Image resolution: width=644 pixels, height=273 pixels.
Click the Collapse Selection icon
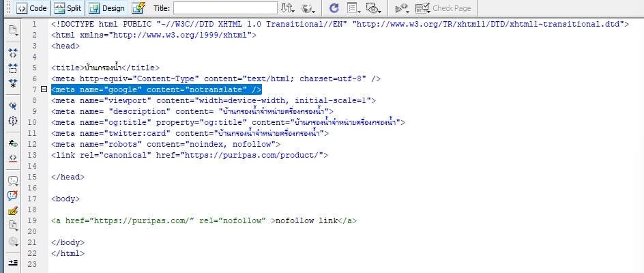(13, 68)
